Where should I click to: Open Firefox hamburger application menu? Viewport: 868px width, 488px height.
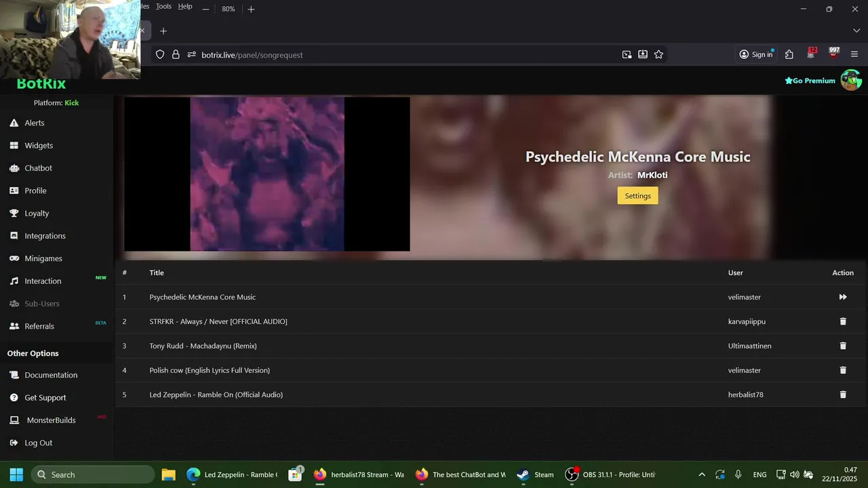[x=854, y=55]
